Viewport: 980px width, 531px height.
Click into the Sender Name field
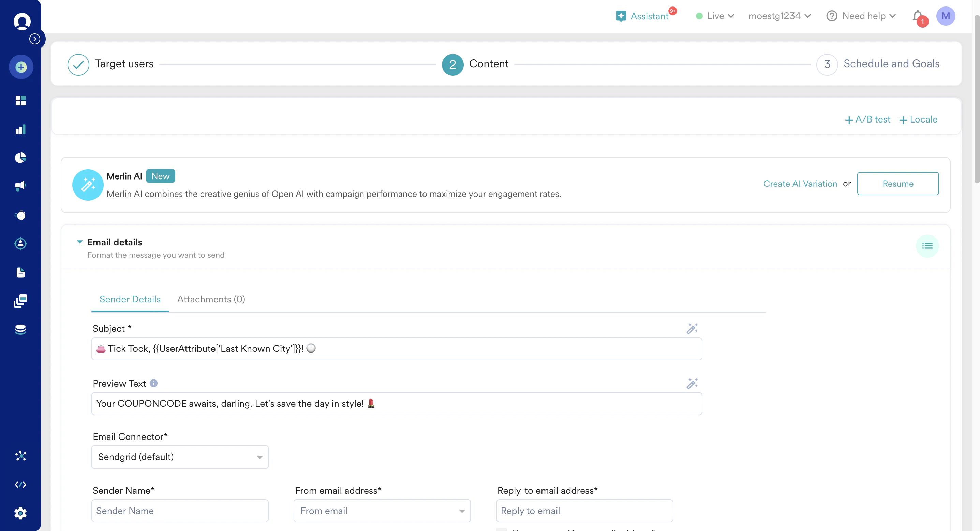point(180,511)
